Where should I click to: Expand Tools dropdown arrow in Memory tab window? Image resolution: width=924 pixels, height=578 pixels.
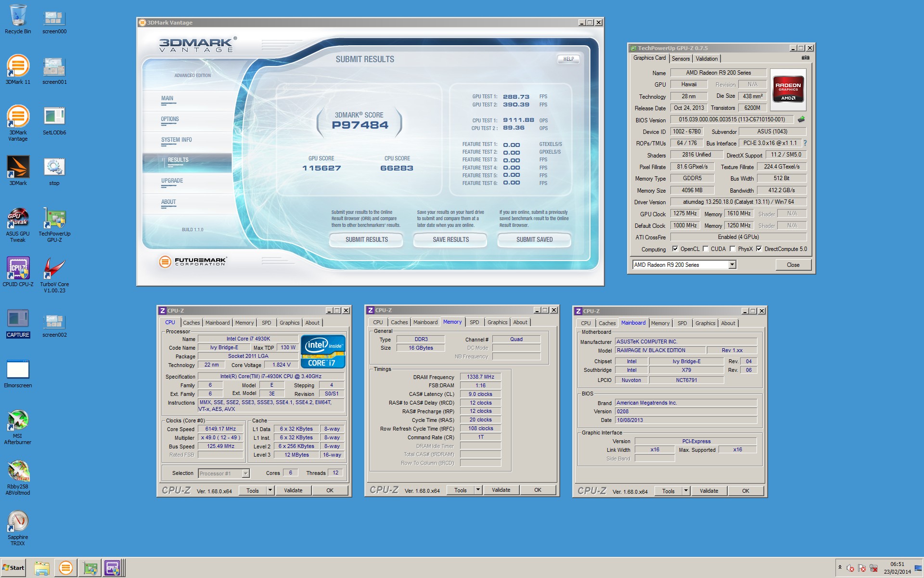click(478, 490)
